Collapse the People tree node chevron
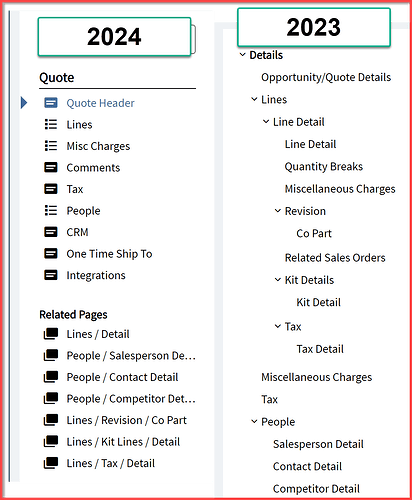The height and width of the screenshot is (500, 412). pos(254,421)
